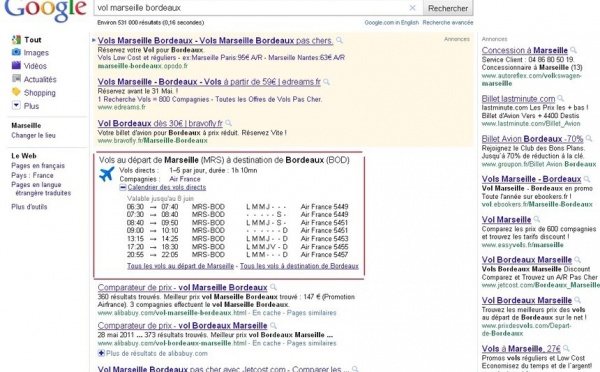The image size is (600, 372).
Task: Open Billet Avion Bordeaux -70% ad title
Action: click(x=532, y=139)
